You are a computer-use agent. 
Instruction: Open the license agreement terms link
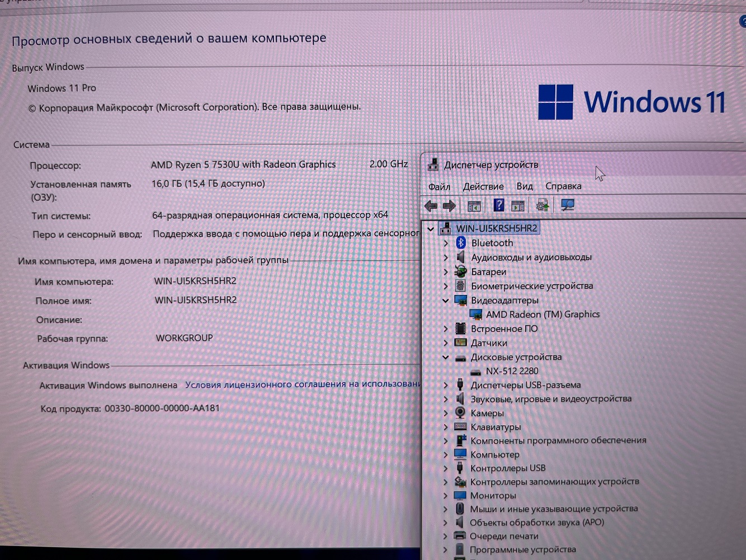pos(302,384)
